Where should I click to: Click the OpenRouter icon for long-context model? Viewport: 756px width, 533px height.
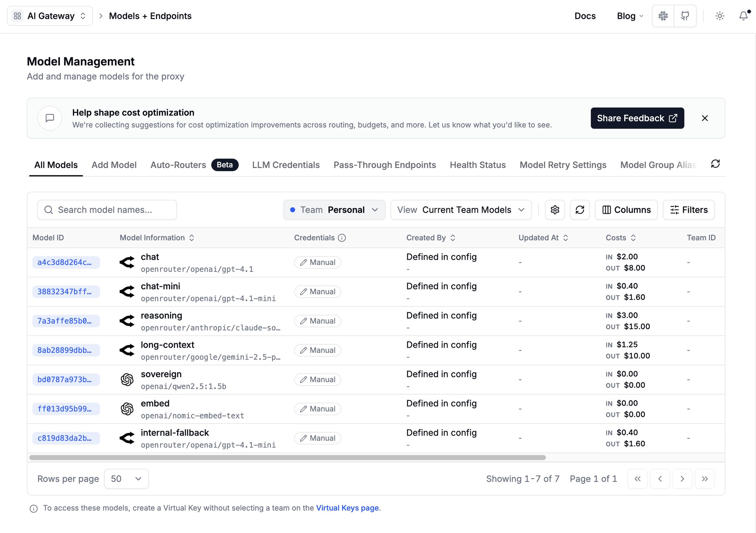coord(127,350)
